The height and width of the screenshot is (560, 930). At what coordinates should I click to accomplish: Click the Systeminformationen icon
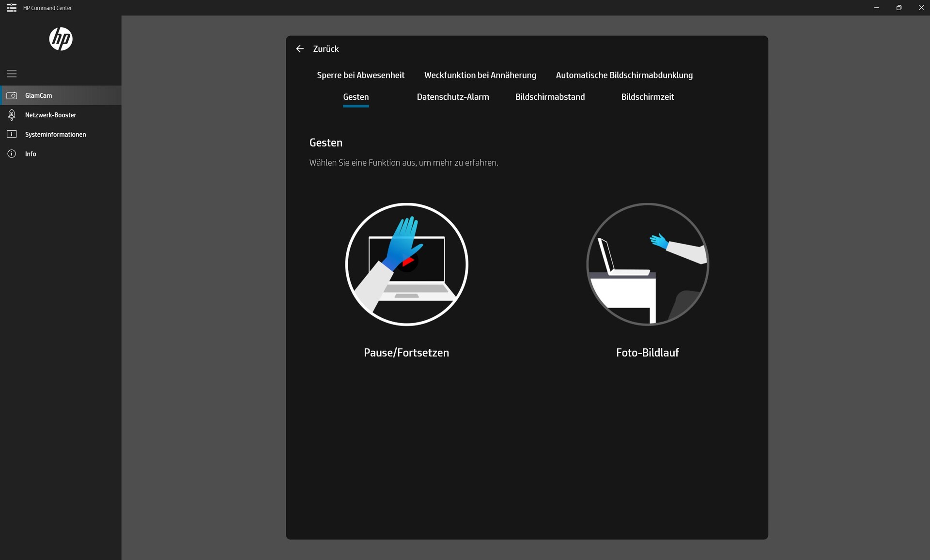point(12,134)
